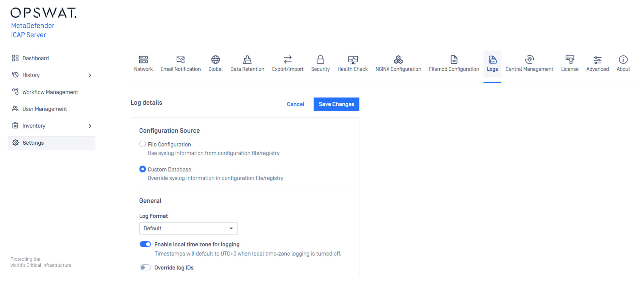This screenshot has width=644, height=287.
Task: Enable the Override log IDs toggle
Action: click(x=145, y=268)
